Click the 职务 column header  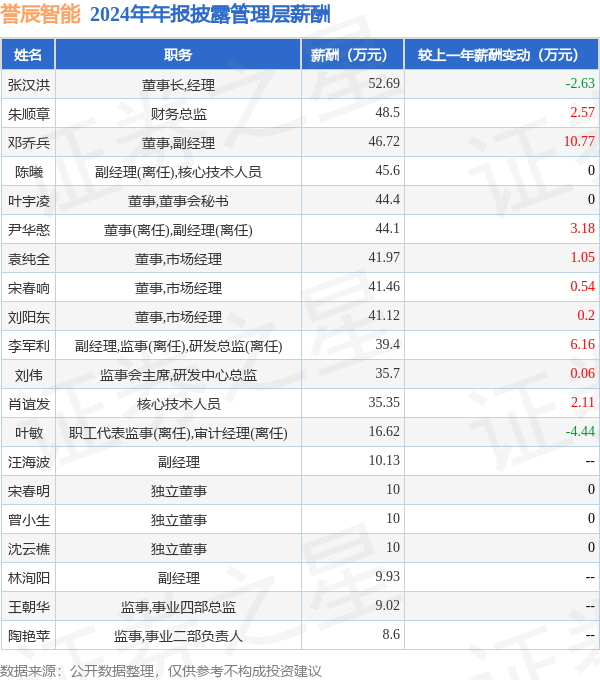(178, 55)
